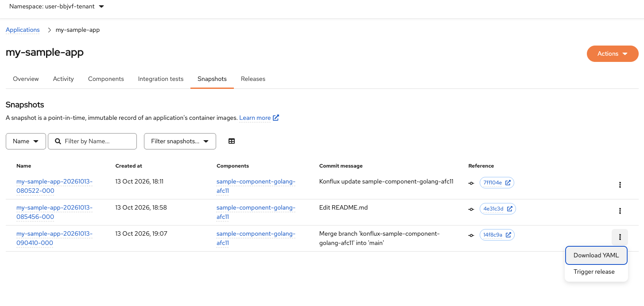Click the 'my-sample-app' breadcrumb text

click(x=78, y=30)
